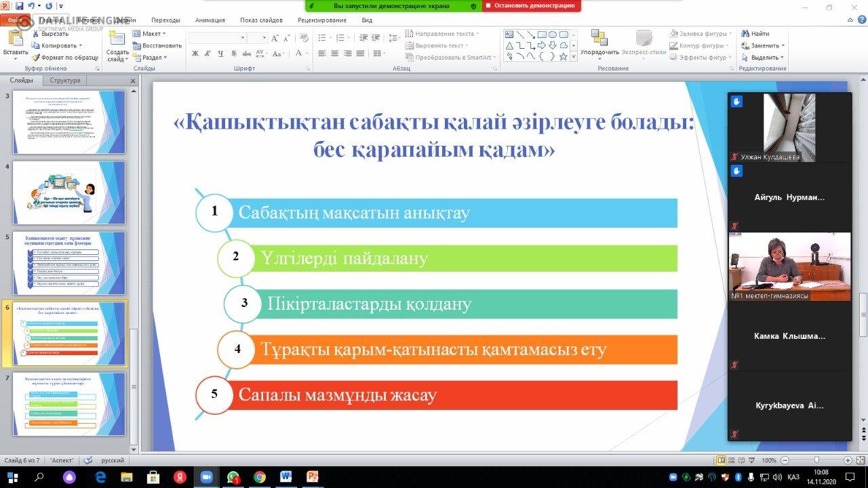Image resolution: width=868 pixels, height=488 pixels.
Task: Click the Fit slide to window icon
Action: tap(859, 460)
